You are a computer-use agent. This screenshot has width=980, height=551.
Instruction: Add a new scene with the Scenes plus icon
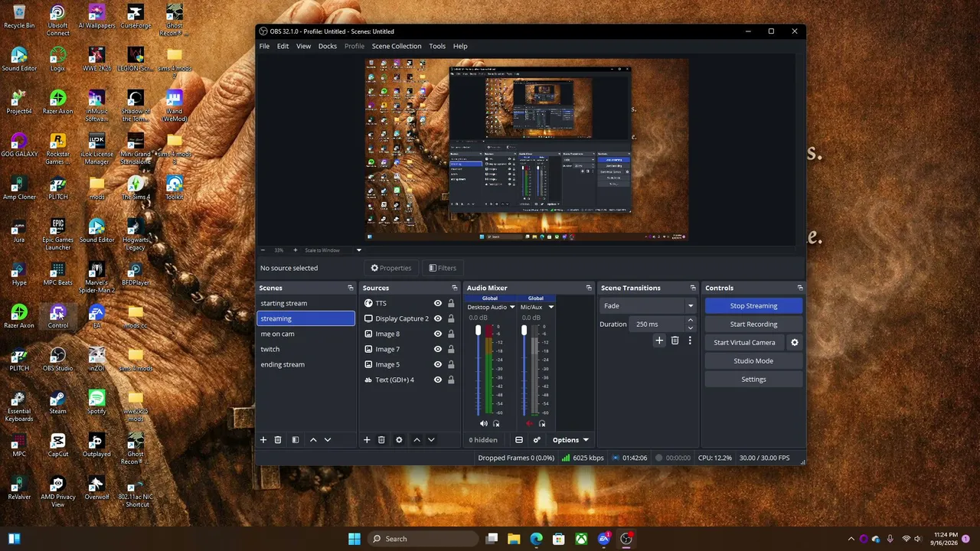click(263, 440)
